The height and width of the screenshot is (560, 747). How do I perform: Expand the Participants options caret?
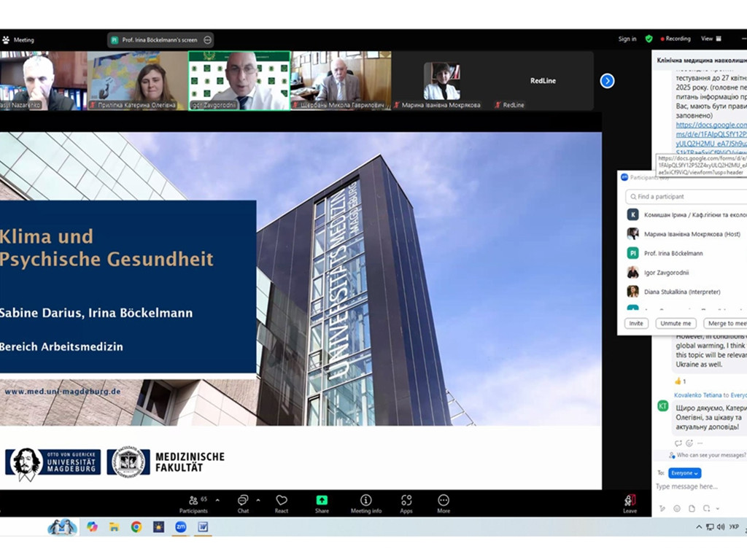coord(217,500)
